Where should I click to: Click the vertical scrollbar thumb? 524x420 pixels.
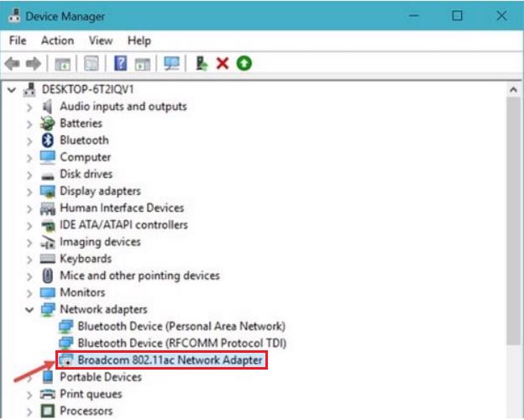point(514,221)
